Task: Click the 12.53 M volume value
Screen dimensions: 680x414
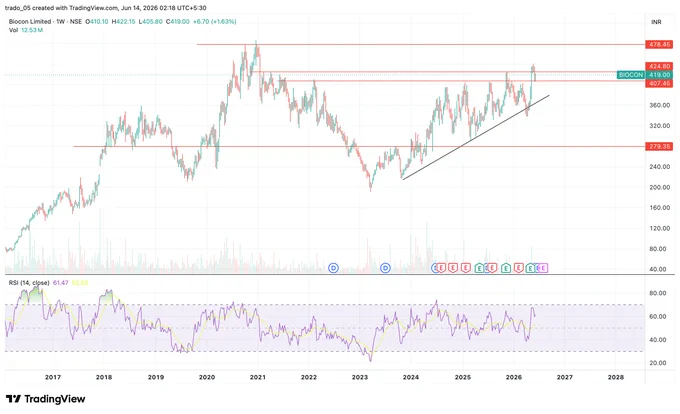Action: coord(32,30)
